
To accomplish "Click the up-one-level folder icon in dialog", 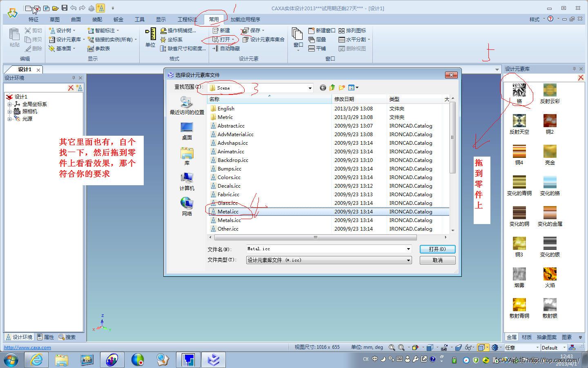I will pos(332,88).
